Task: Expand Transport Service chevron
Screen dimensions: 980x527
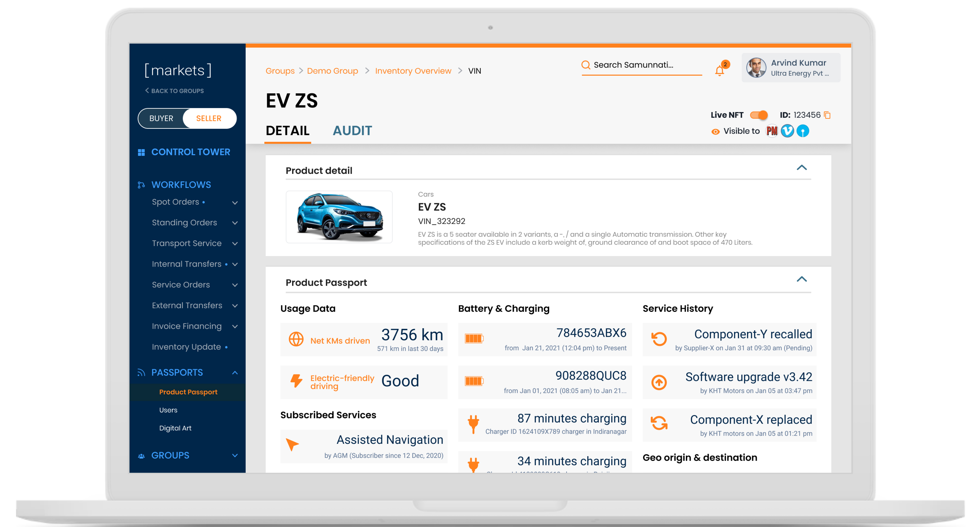Action: point(235,244)
